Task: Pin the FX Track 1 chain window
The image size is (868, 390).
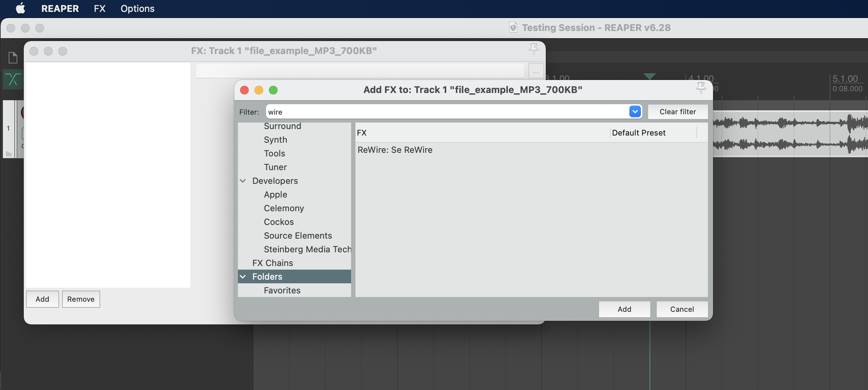Action: pos(533,49)
